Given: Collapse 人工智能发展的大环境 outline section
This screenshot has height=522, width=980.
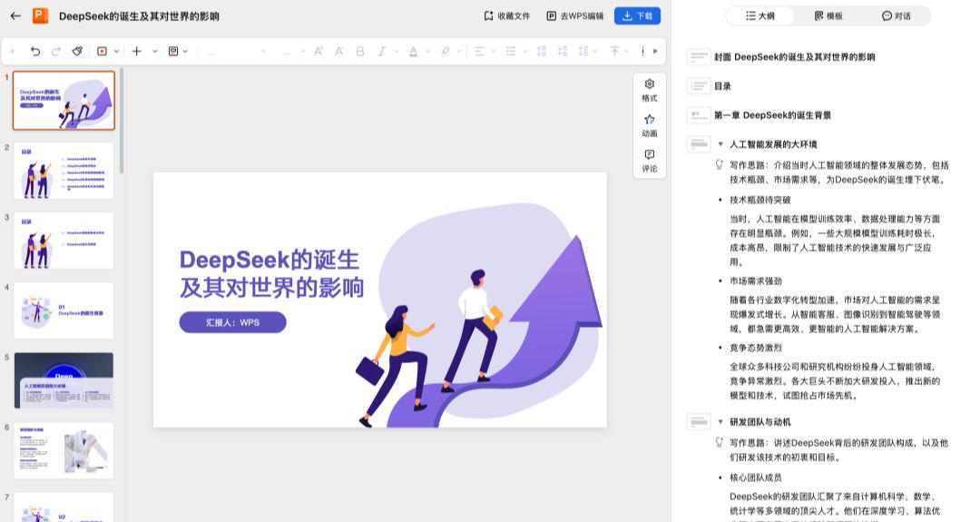Looking at the screenshot, I should 720,144.
